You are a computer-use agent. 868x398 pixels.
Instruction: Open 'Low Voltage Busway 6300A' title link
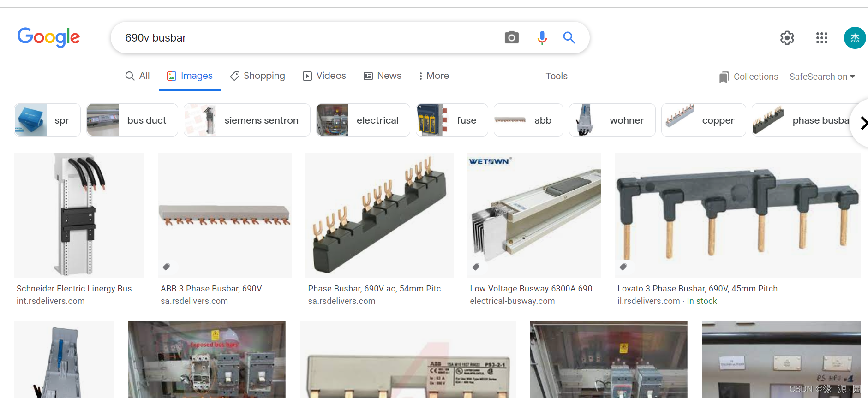[534, 289]
